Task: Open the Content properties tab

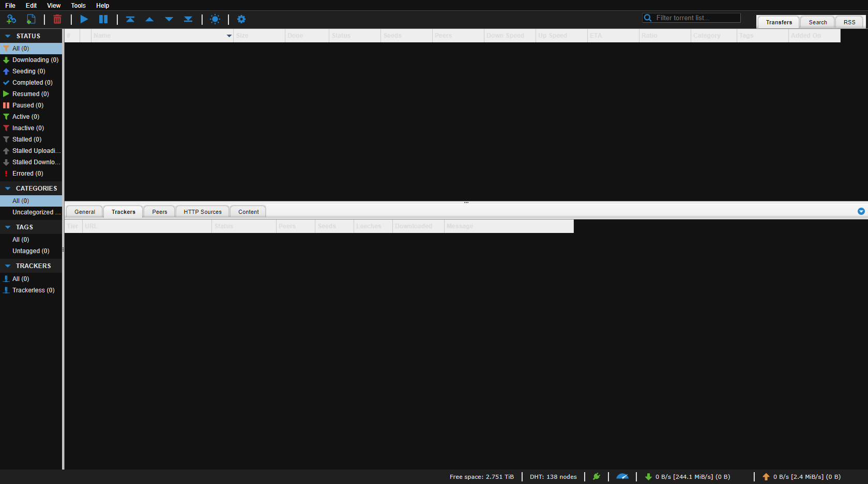Action: 249,212
